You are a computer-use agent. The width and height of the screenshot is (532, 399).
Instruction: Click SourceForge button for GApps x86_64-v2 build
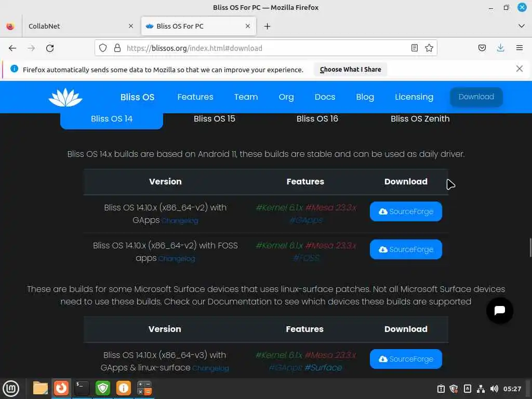pos(406,211)
